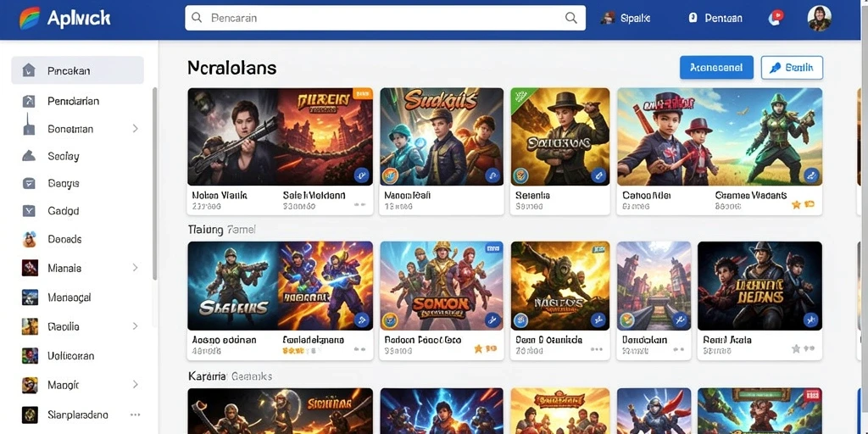The height and width of the screenshot is (434, 868).
Task: Click the Redoon Poaot Gro title
Action: 422,340
